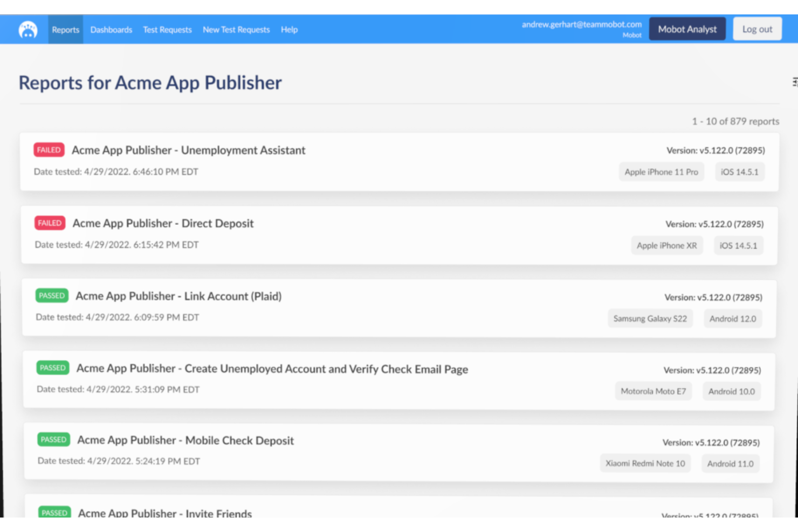798x532 pixels.
Task: Select the Apple iPhone 11 Pro device chip
Action: click(662, 171)
